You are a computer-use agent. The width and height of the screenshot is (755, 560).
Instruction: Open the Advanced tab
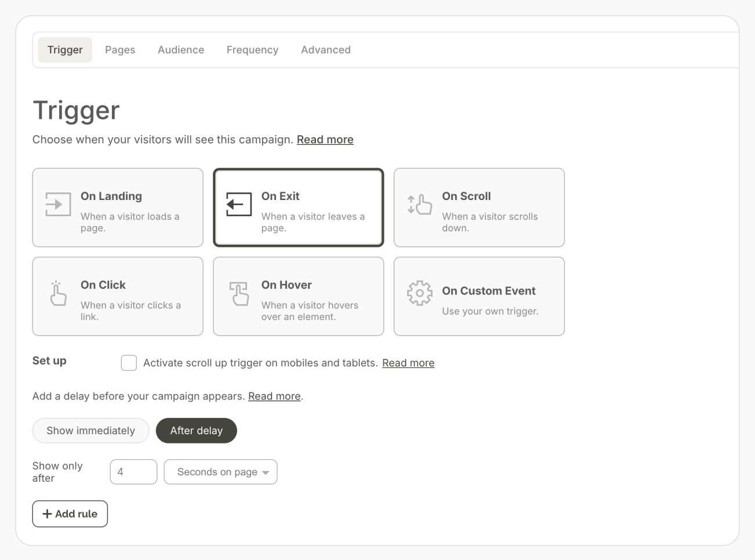pyautogui.click(x=326, y=50)
